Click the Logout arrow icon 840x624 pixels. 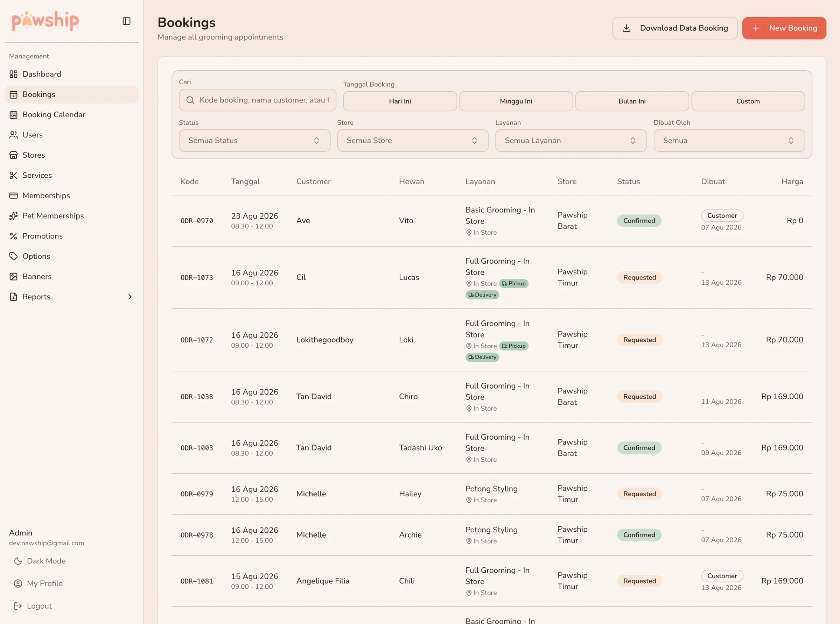point(18,606)
